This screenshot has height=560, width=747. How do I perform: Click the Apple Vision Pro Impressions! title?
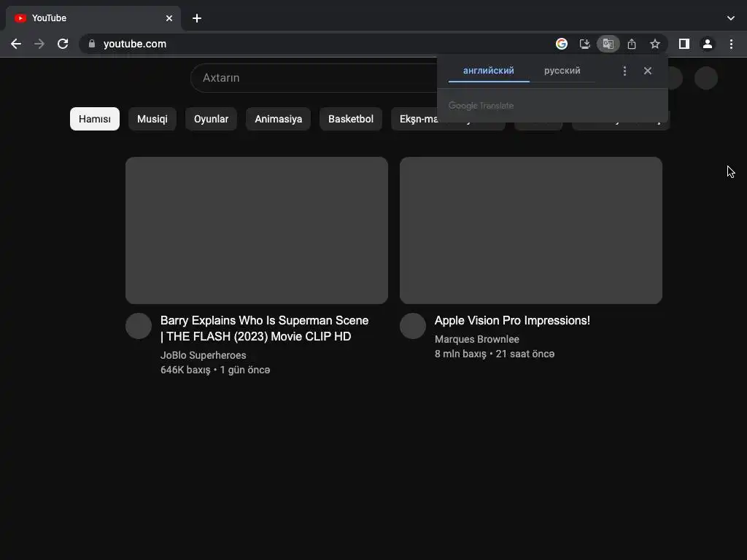click(512, 321)
